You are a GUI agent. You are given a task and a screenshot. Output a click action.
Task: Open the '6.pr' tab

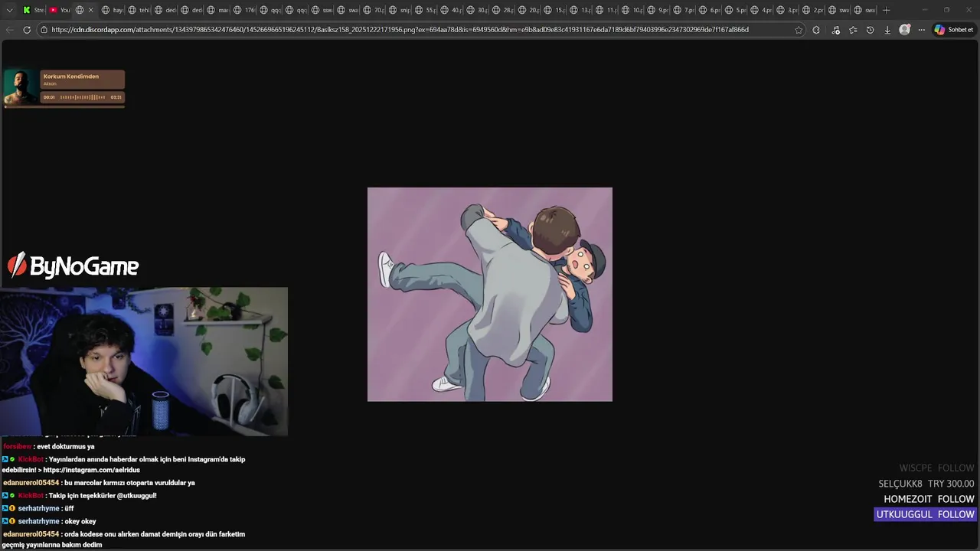710,10
